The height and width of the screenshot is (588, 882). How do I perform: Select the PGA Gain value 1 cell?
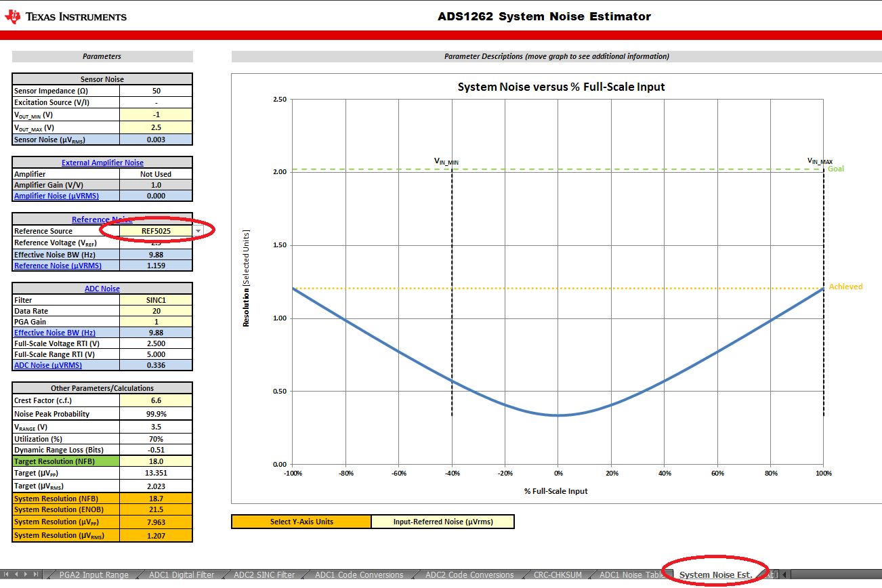click(x=156, y=322)
